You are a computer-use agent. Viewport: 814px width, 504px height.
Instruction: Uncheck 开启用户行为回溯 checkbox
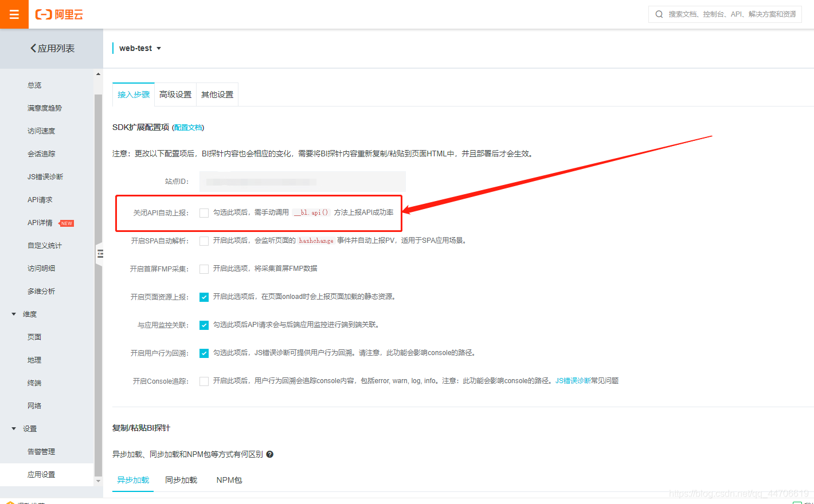click(204, 353)
